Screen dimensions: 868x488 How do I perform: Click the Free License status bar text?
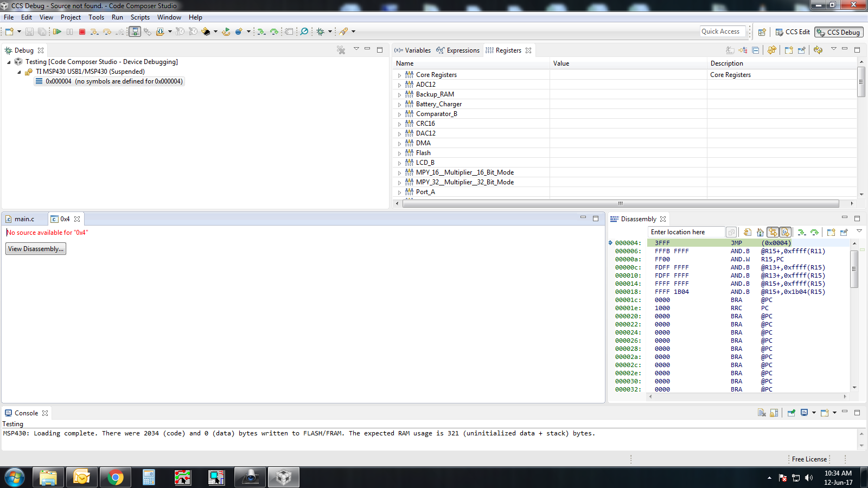point(809,459)
